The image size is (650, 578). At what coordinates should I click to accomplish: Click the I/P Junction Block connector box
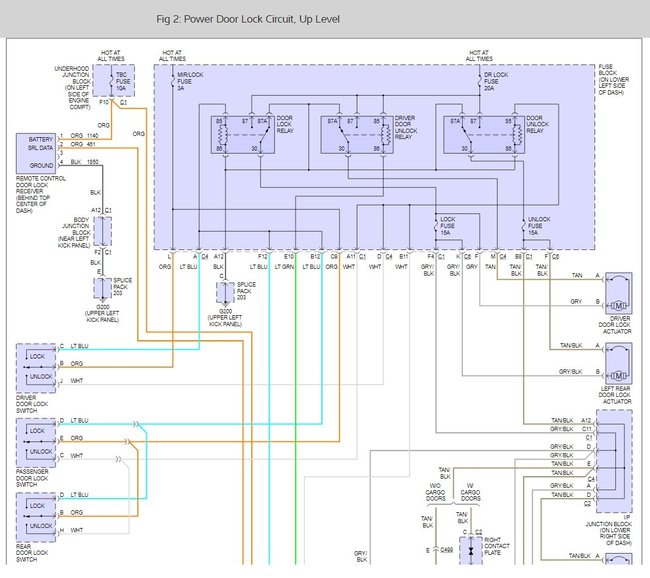614,461
